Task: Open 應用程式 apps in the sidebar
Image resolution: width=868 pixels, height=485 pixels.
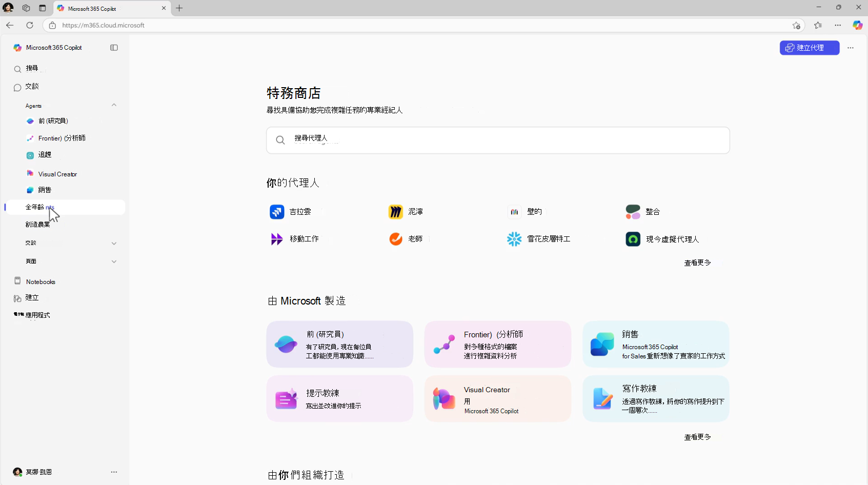Action: (x=37, y=315)
